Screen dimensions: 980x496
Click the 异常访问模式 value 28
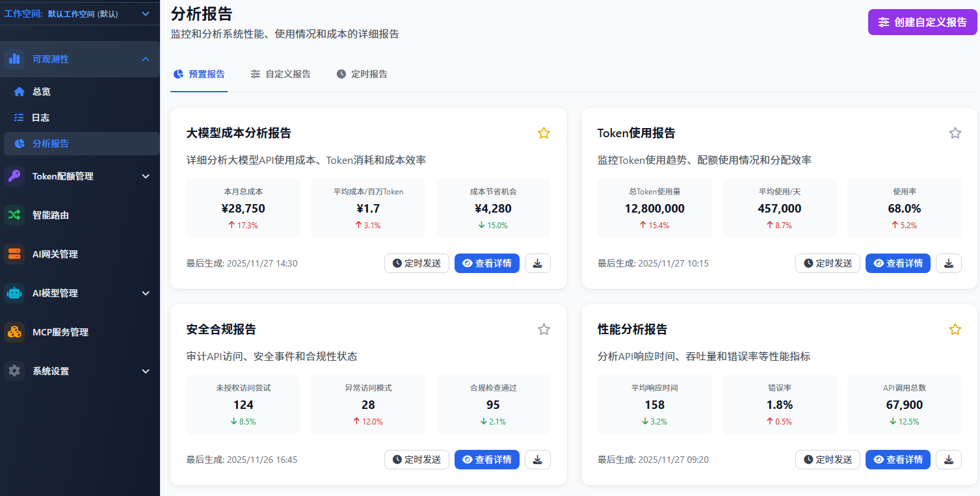(x=368, y=405)
